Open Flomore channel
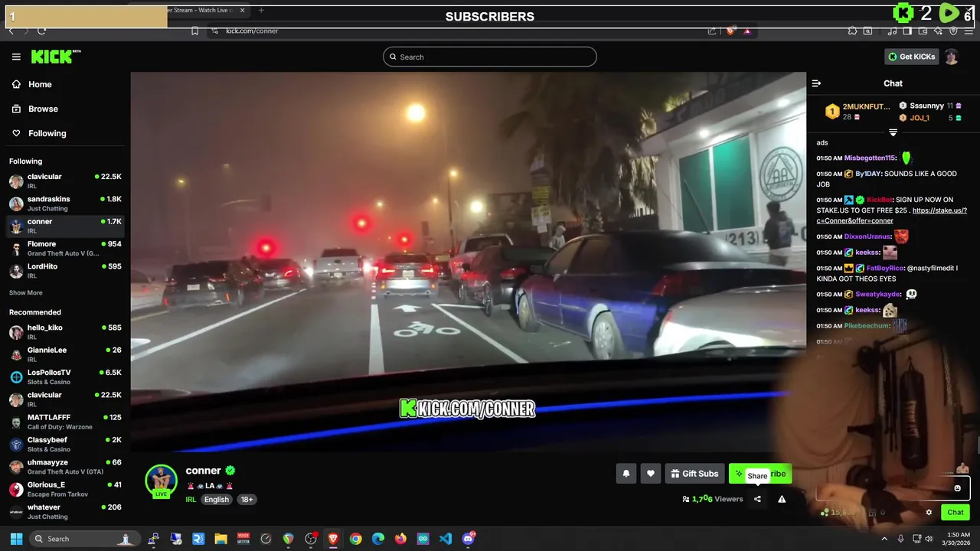Viewport: 980px width, 551px height. click(65, 248)
